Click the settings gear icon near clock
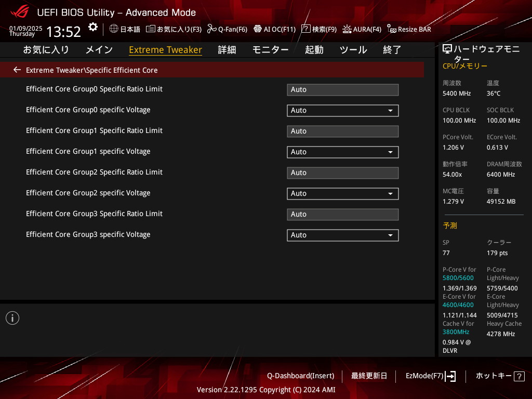 (92, 27)
